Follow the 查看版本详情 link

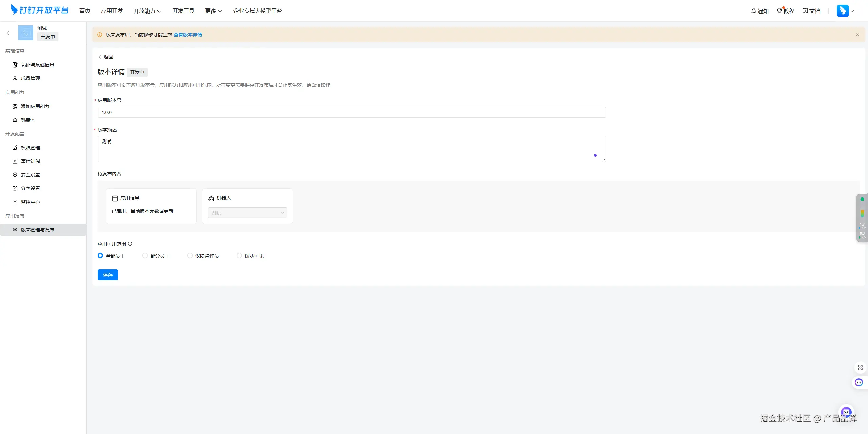(x=188, y=35)
